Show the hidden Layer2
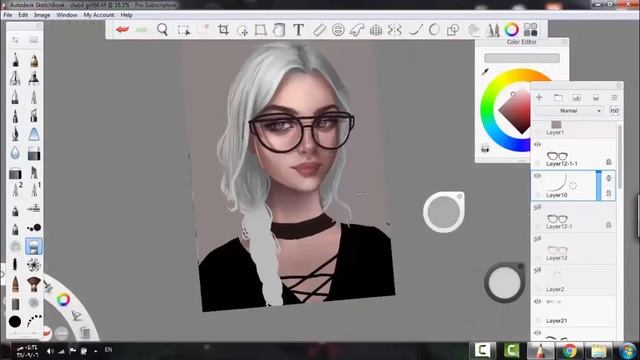Viewport: 640px width, 360px height. point(538,270)
